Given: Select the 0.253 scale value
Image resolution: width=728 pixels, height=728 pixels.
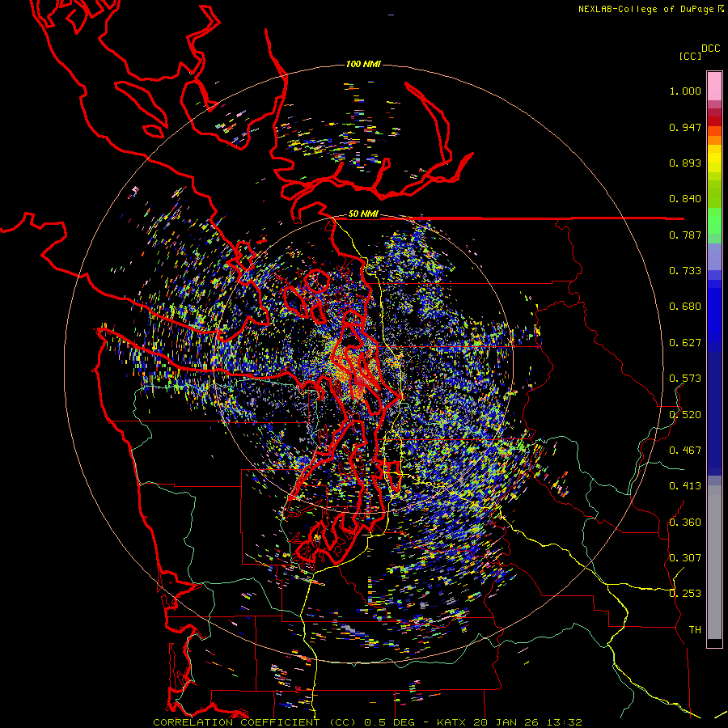Looking at the screenshot, I should point(685,594).
